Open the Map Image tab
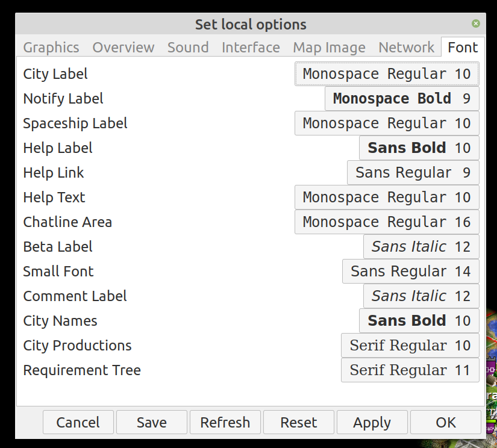 (x=329, y=48)
